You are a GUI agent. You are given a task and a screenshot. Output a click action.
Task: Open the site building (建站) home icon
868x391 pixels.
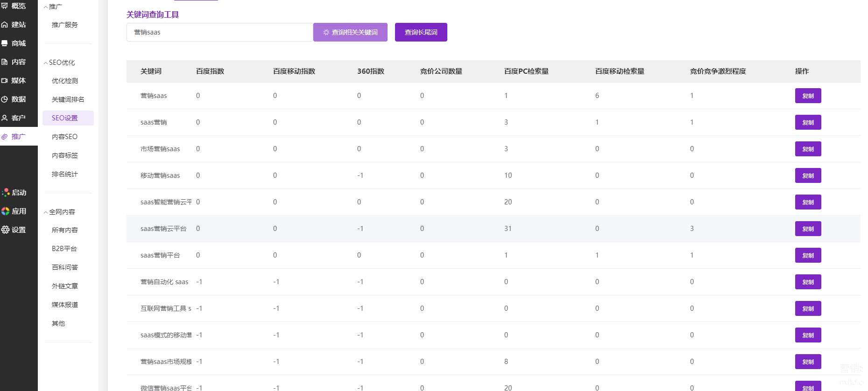click(5, 25)
